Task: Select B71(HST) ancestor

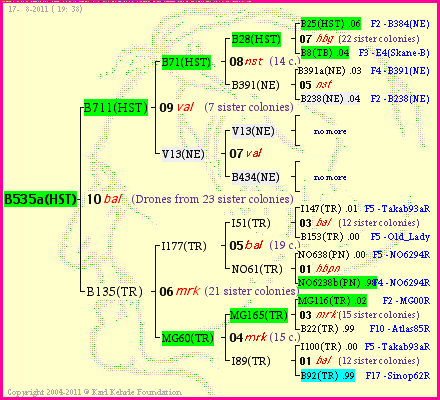Action: tap(186, 62)
